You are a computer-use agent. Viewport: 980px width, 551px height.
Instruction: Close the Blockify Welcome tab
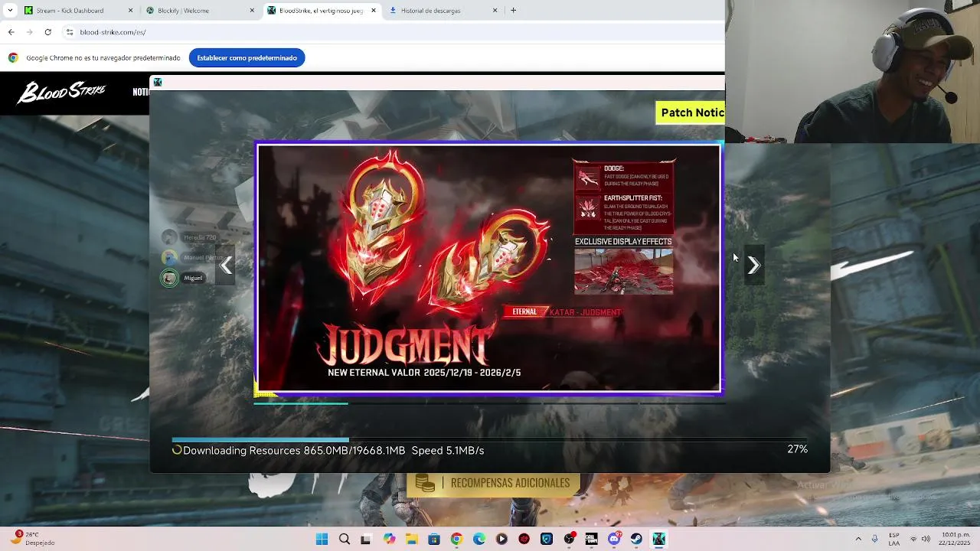(x=252, y=11)
